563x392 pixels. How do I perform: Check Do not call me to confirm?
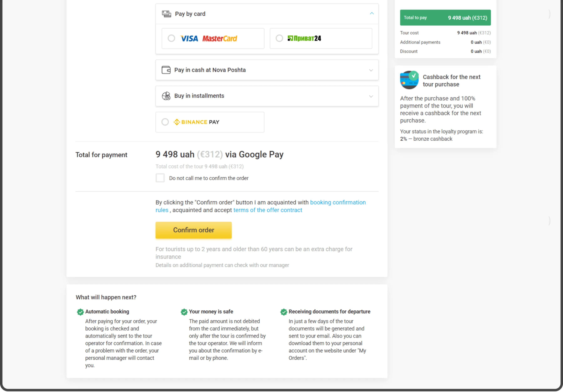[x=160, y=178]
